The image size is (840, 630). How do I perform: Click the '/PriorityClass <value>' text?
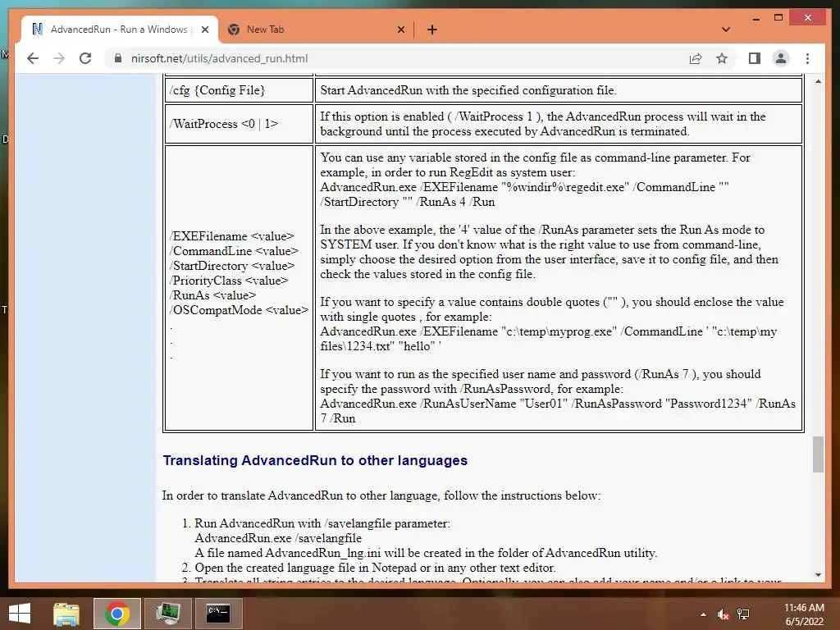(229, 281)
